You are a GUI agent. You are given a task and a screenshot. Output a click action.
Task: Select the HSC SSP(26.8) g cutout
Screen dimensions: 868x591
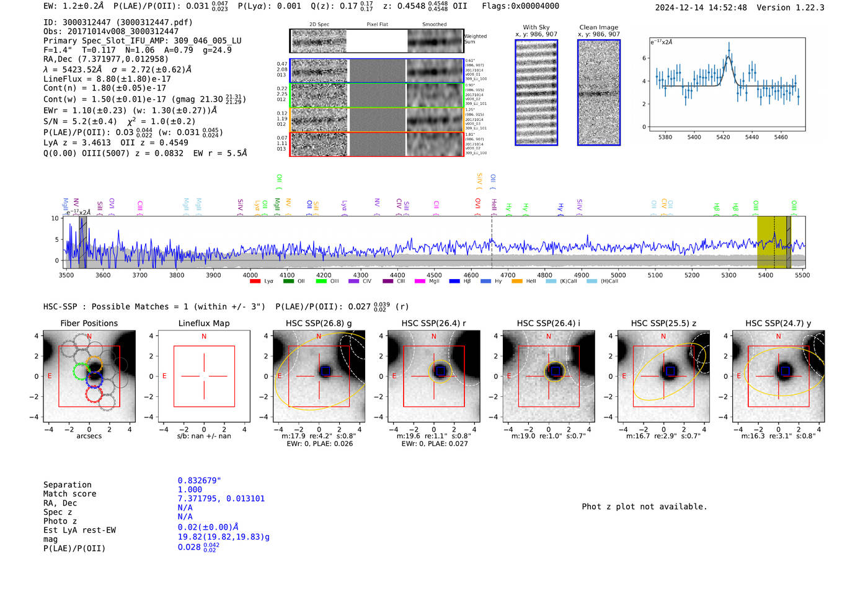point(319,376)
